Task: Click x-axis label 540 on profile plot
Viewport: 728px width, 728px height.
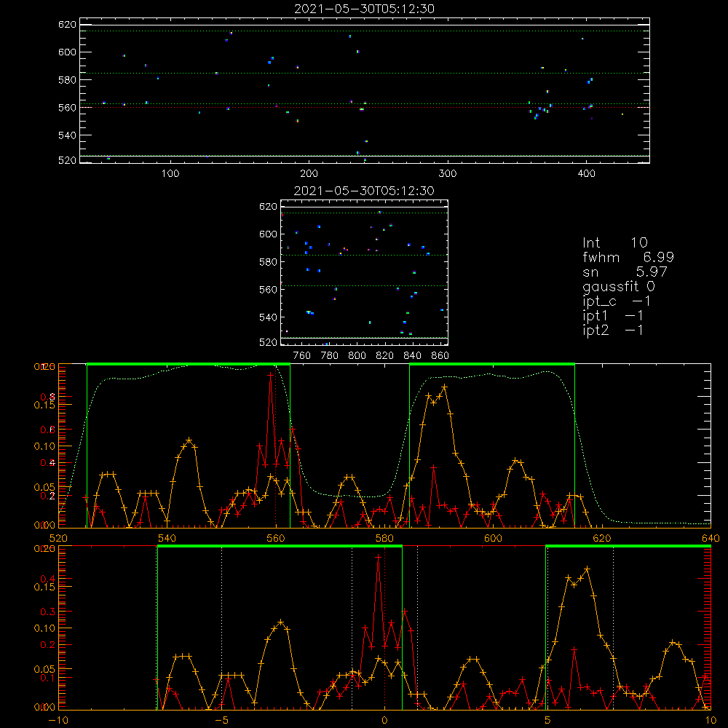Action: click(x=167, y=538)
